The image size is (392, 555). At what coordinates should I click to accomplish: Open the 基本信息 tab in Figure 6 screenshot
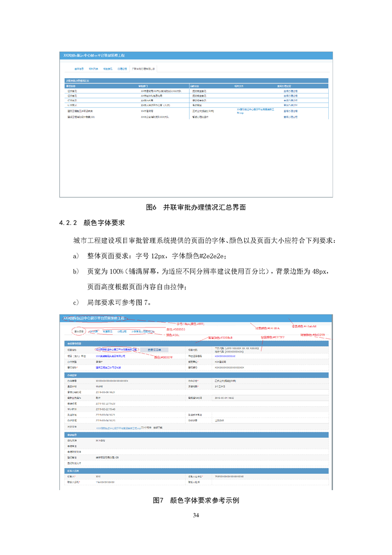pos(79,69)
